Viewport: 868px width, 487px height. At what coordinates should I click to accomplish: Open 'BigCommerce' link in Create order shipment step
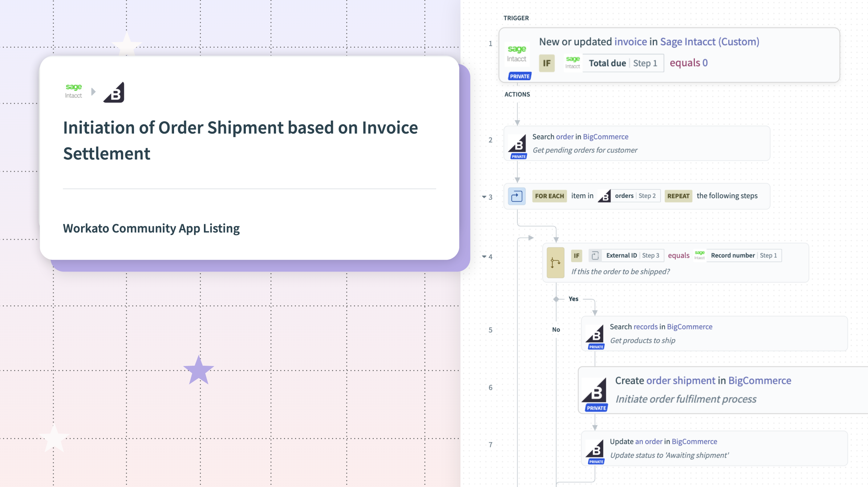pyautogui.click(x=760, y=380)
